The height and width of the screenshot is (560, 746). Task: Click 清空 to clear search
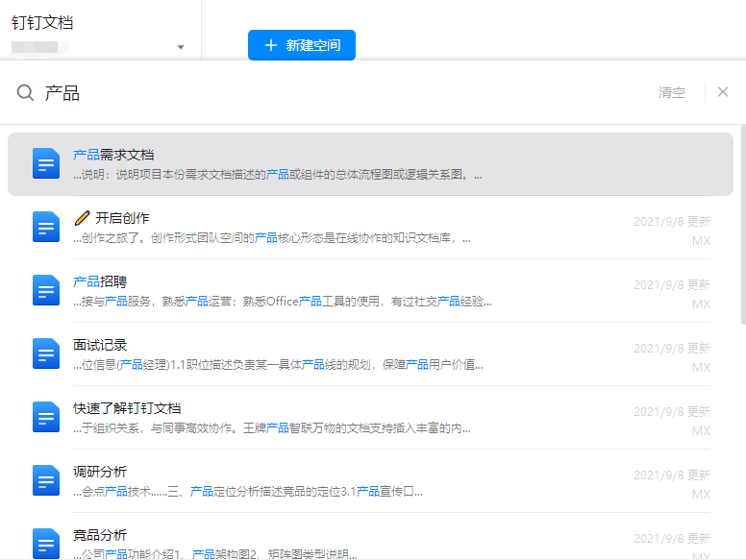click(671, 92)
